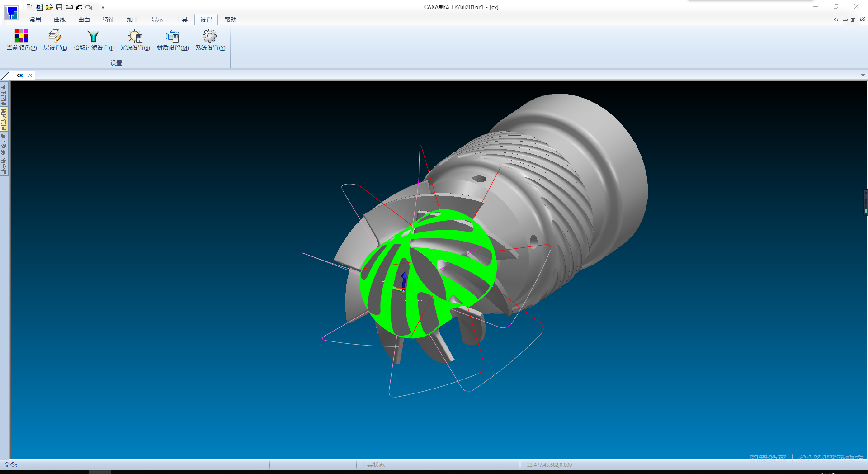Viewport: 868px width, 474px height.
Task: Switch to the 显示 ribbon tab
Action: [x=157, y=19]
